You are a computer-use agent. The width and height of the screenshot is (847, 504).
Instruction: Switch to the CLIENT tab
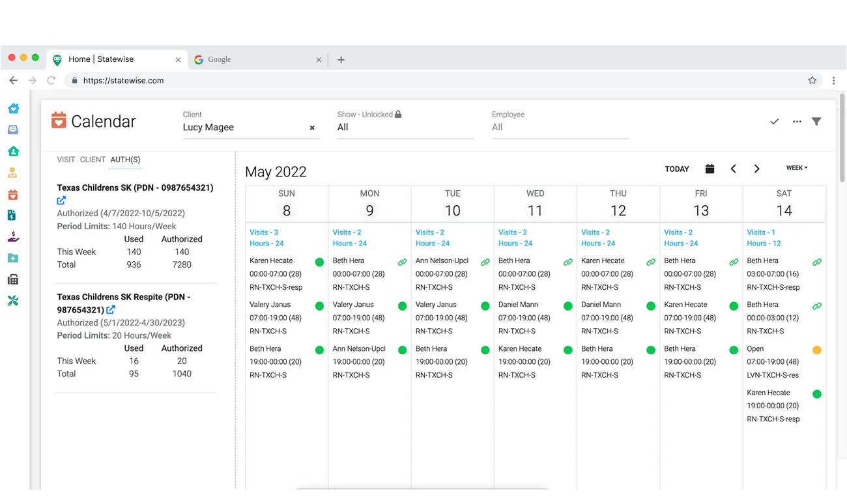point(93,160)
